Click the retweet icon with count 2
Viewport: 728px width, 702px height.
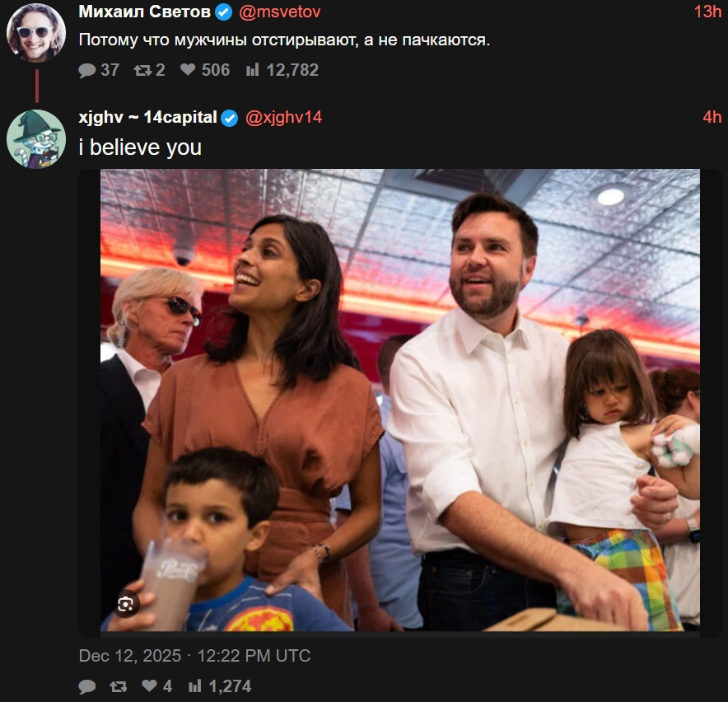click(x=142, y=71)
